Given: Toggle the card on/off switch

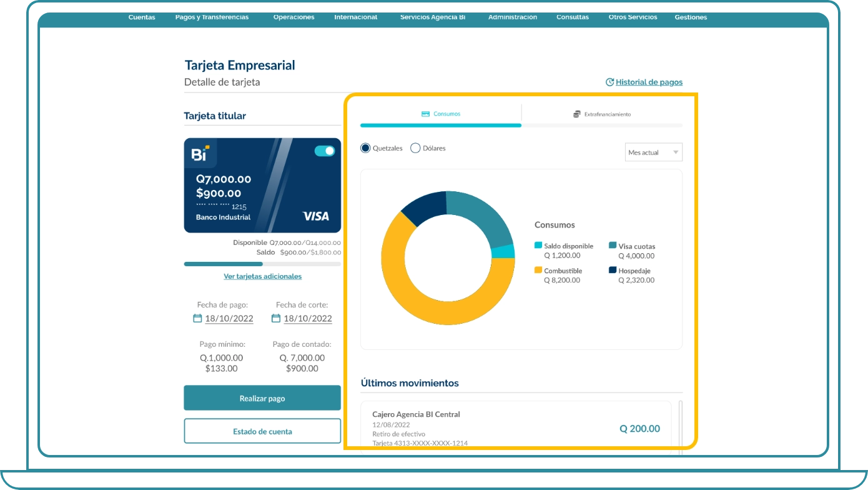Looking at the screenshot, I should point(325,151).
